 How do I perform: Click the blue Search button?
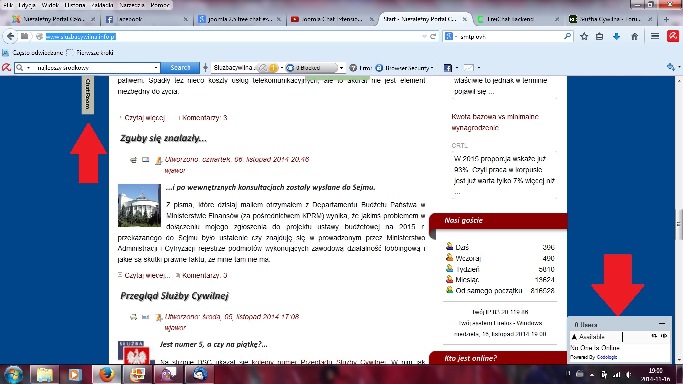180,68
